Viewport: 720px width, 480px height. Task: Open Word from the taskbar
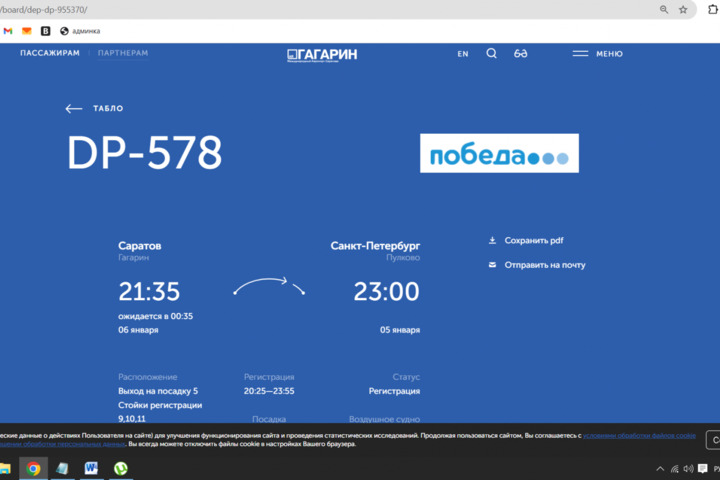(x=91, y=468)
